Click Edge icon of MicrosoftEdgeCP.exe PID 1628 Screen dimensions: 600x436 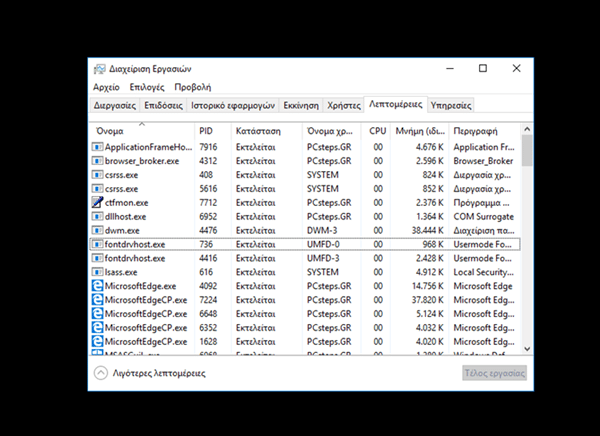click(98, 341)
